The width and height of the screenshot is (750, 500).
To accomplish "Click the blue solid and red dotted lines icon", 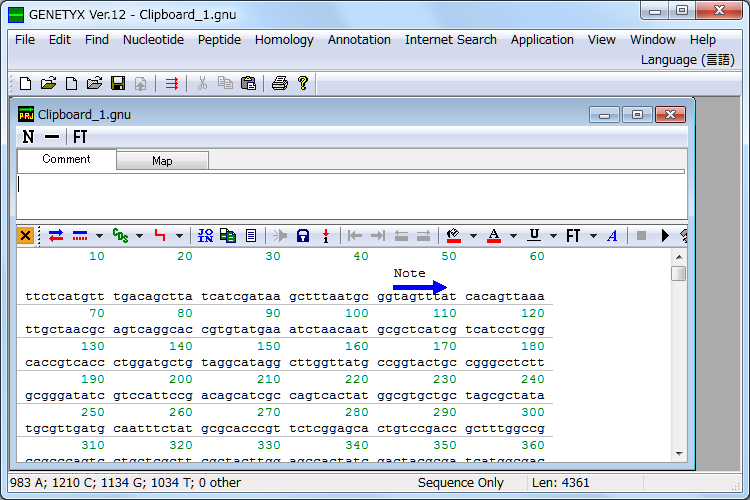I will (x=80, y=235).
